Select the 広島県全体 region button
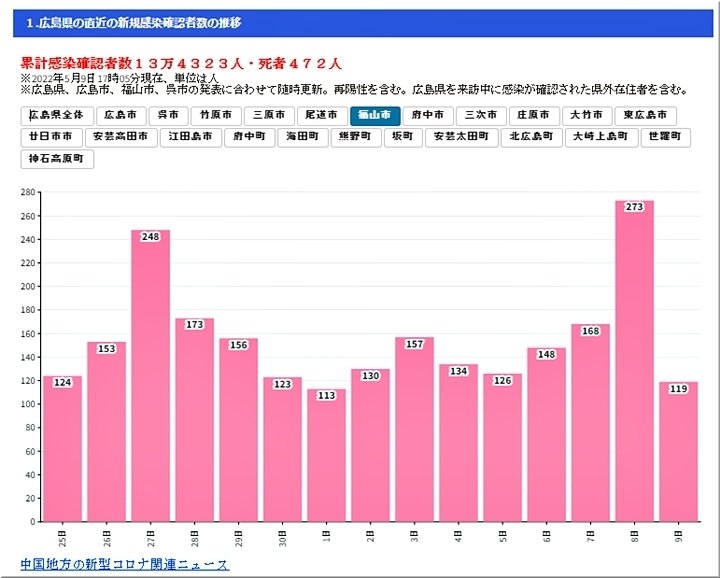Viewport: 720px width, 578px height. (x=59, y=116)
